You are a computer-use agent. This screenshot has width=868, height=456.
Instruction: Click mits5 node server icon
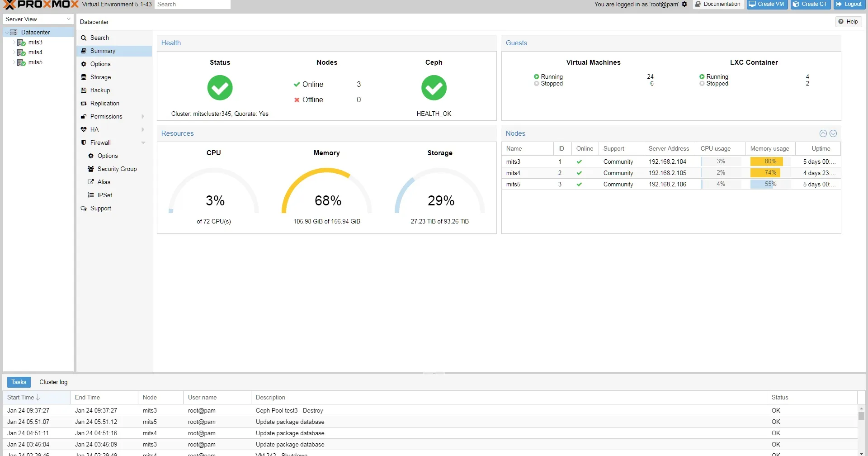point(21,62)
